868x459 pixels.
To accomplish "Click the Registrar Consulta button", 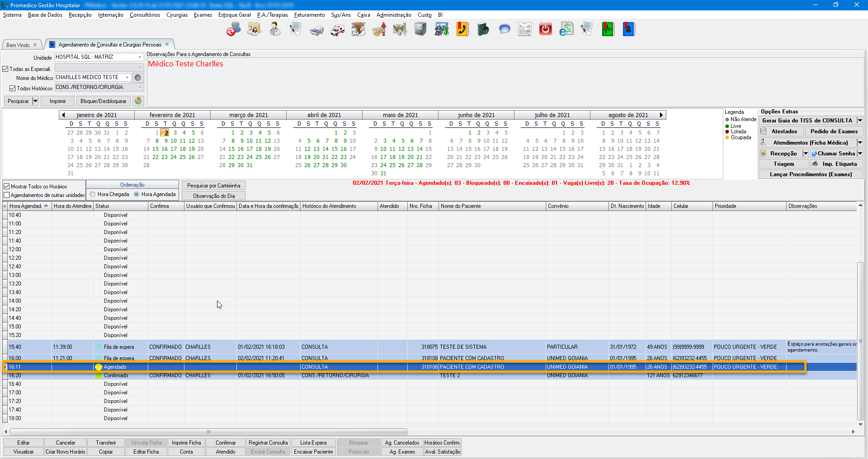I will pos(268,443).
